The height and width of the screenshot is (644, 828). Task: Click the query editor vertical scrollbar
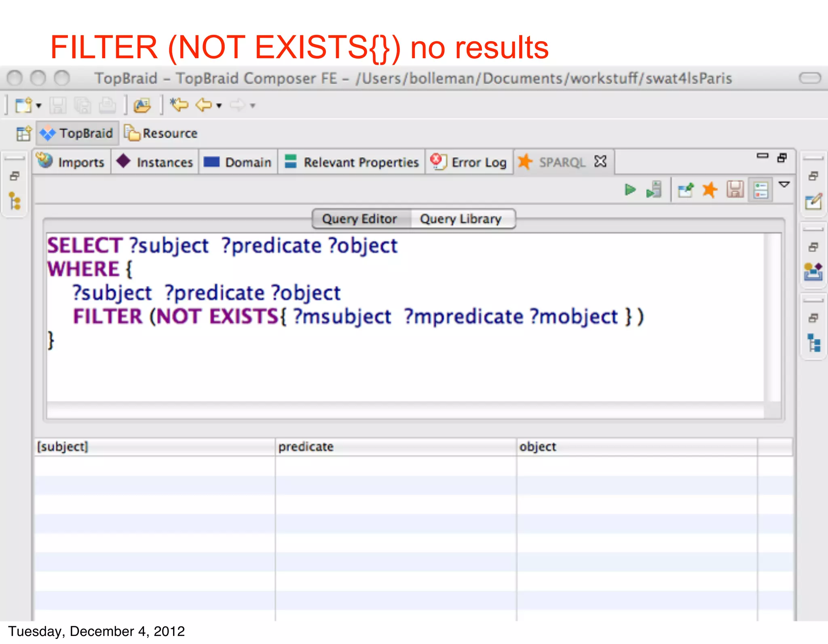tap(773, 317)
